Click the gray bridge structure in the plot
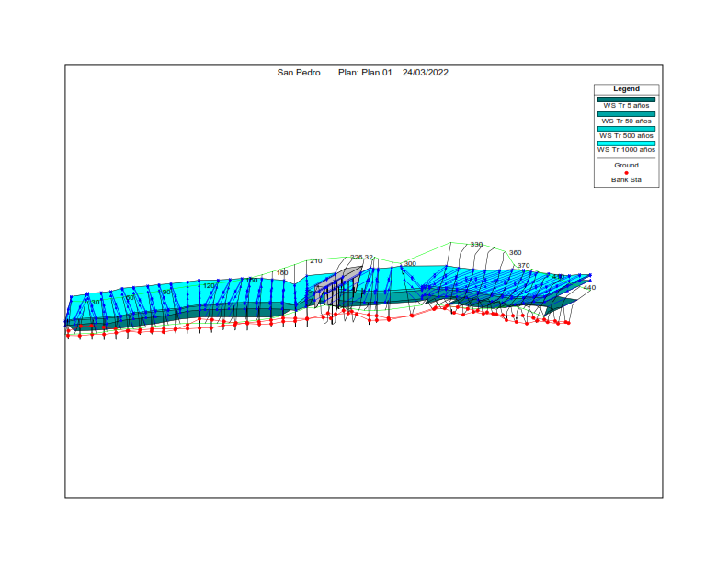The height and width of the screenshot is (563, 728). point(338,286)
